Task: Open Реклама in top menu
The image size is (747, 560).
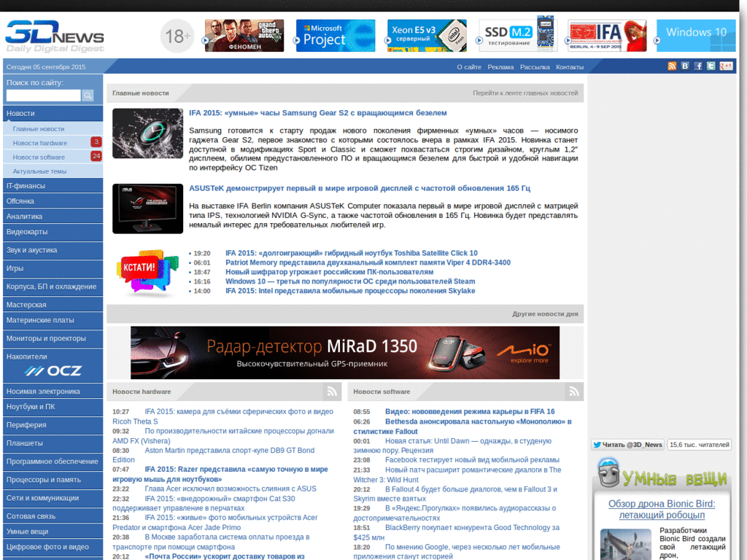Action: pos(500,67)
